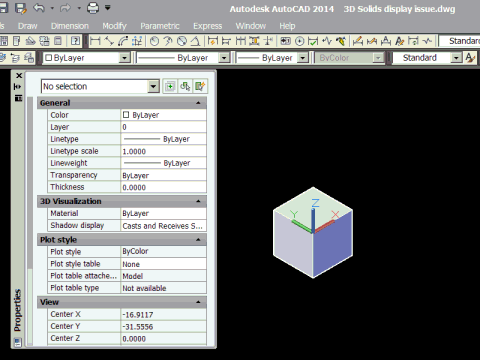The width and height of the screenshot is (480, 360).
Task: Open the Window menu
Action: (251, 26)
